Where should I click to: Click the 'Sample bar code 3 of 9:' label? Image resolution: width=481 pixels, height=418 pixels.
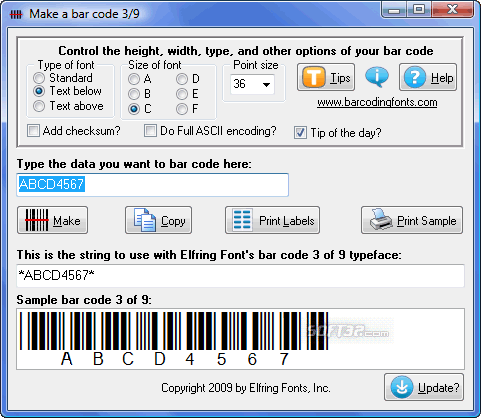point(84,300)
